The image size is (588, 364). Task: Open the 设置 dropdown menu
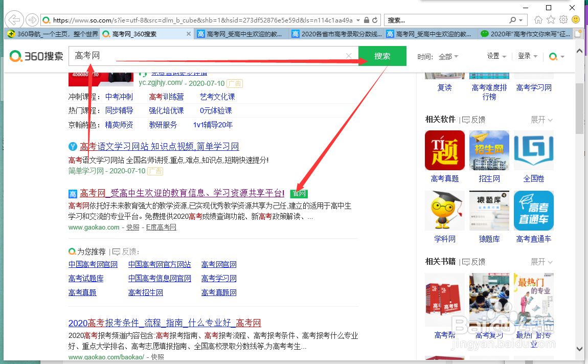pyautogui.click(x=496, y=56)
